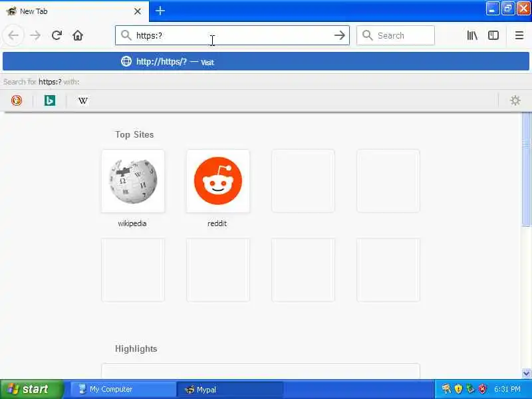Close the New Tab tab
532x399 pixels.
pos(138,11)
